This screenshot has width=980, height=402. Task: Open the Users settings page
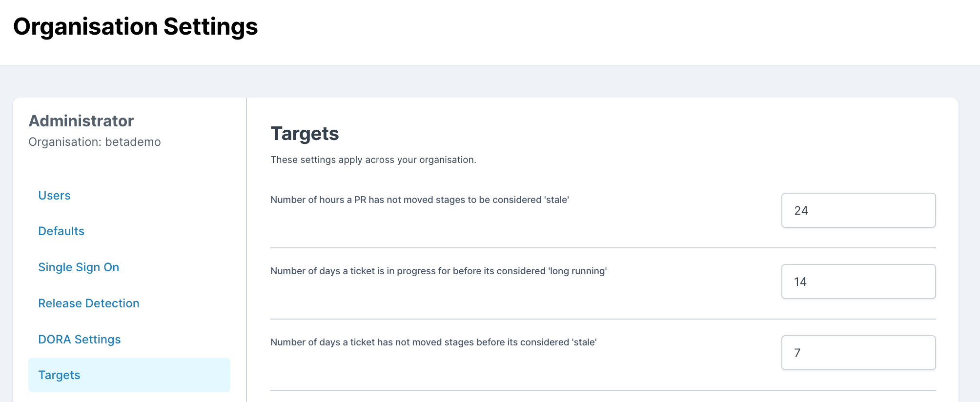pos(54,196)
